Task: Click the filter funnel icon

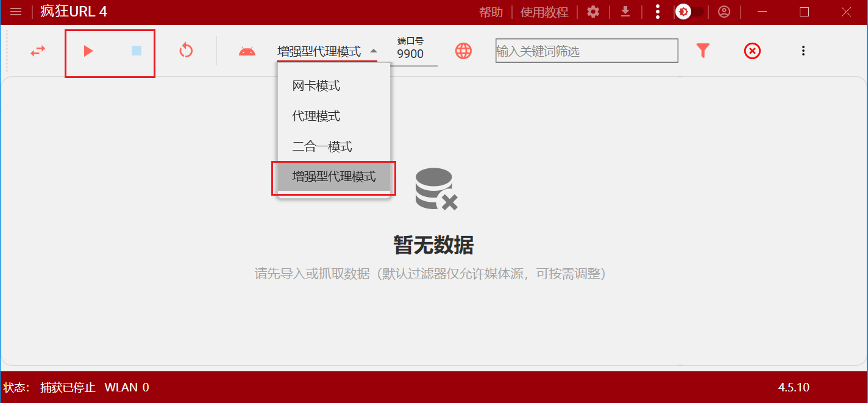Action: click(703, 51)
